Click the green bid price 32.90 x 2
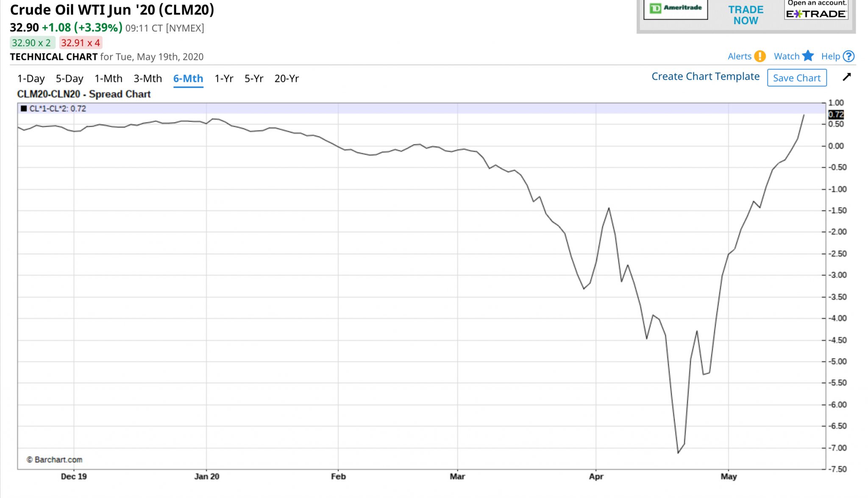This screenshot has width=868, height=498. 32,43
